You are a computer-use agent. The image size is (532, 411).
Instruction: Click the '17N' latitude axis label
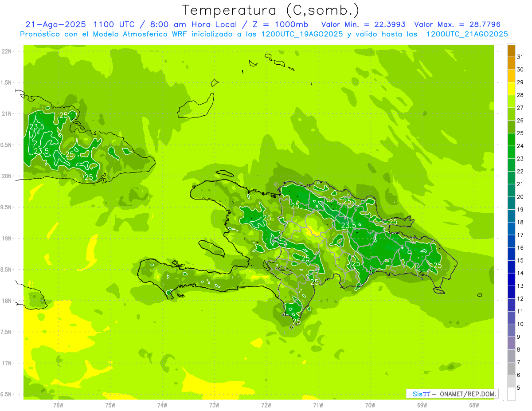pos(7,363)
